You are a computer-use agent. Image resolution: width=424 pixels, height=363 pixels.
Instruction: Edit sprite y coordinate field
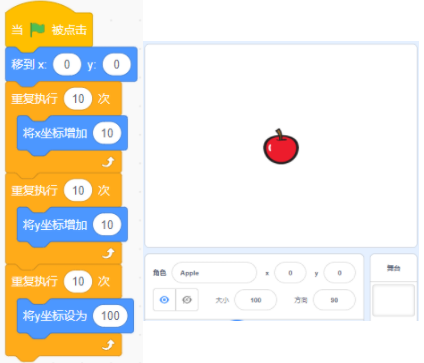pos(339,273)
